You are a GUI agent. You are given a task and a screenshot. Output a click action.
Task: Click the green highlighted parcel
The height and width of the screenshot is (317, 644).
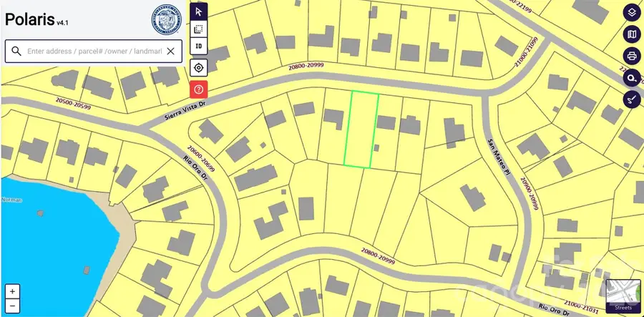(x=361, y=130)
